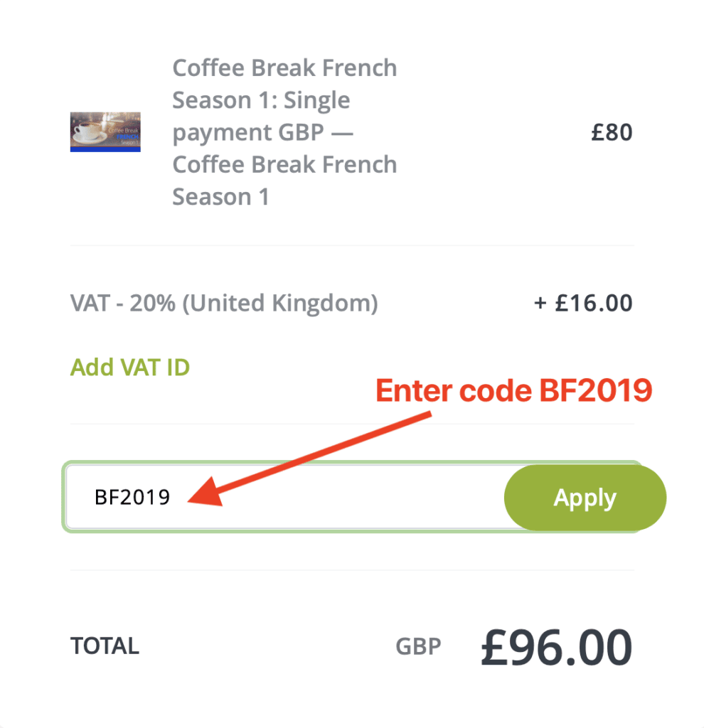The image size is (704, 728).
Task: Click the TOTAL label
Action: (x=105, y=646)
